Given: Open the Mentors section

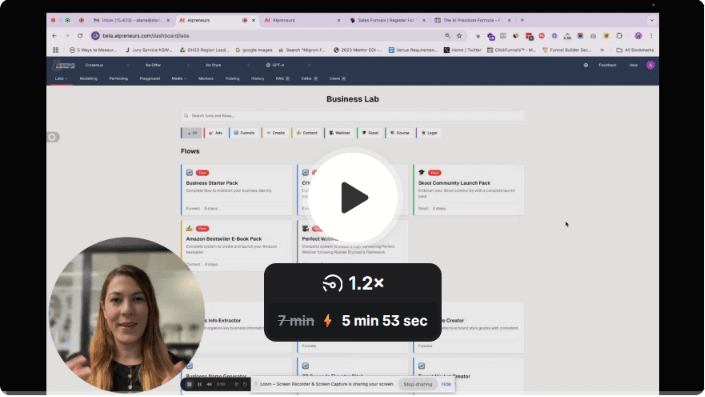Looking at the screenshot, I should coord(206,79).
